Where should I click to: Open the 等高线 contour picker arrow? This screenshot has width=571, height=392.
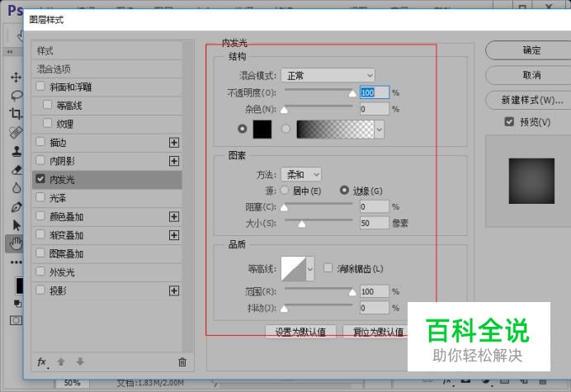(310, 269)
